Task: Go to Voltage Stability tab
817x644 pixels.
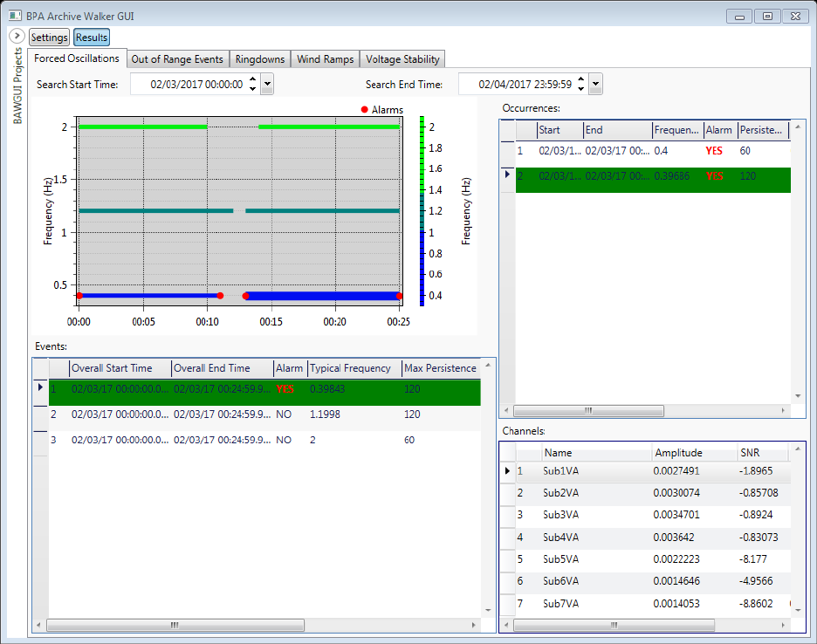Action: [402, 59]
